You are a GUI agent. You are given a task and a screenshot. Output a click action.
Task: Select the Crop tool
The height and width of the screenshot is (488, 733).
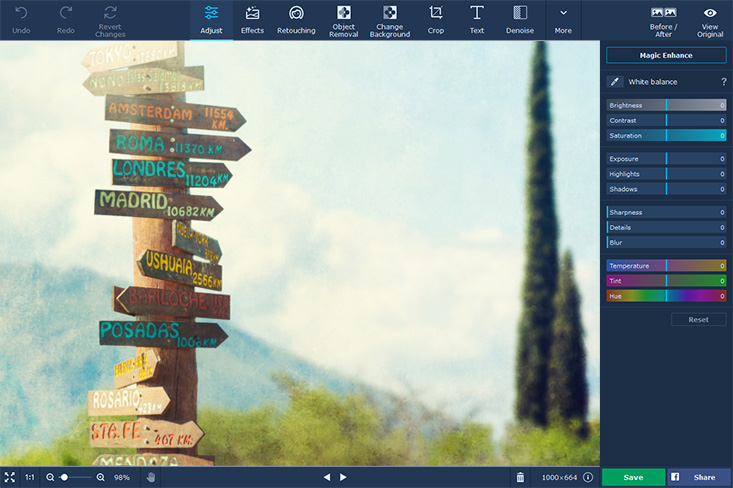click(435, 20)
